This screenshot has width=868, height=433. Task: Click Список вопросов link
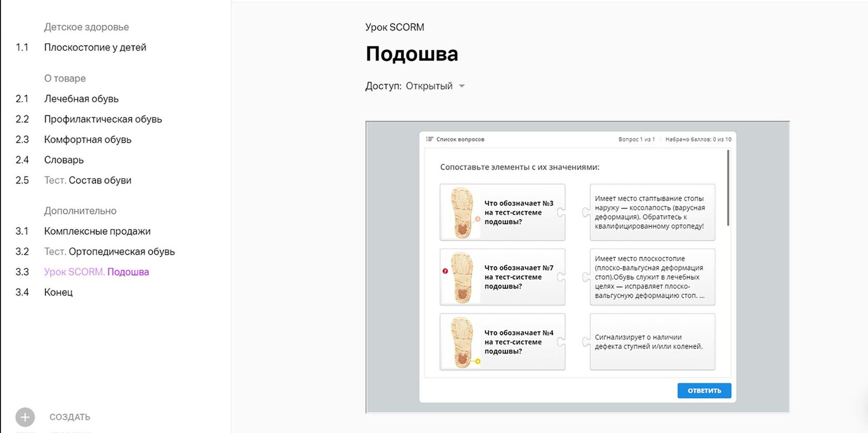click(x=460, y=139)
